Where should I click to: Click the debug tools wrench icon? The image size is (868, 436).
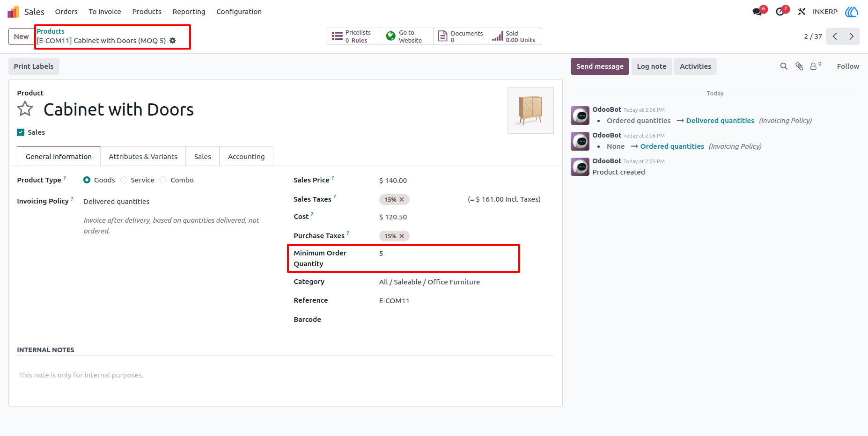pos(802,12)
